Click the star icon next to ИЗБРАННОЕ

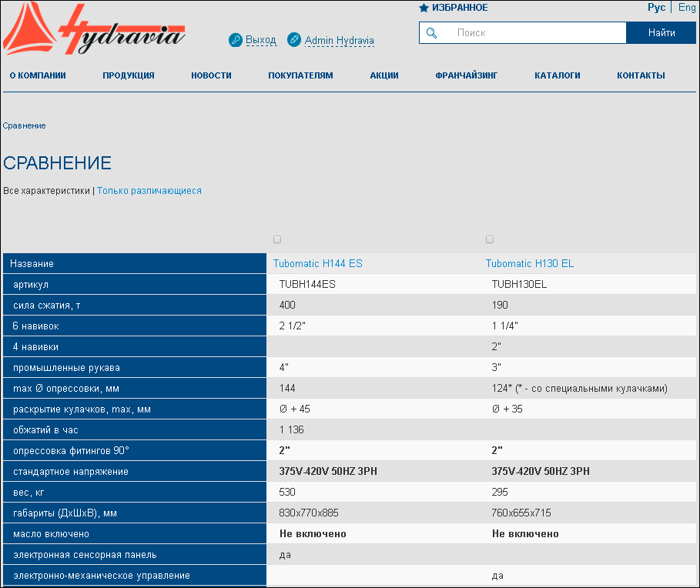pyautogui.click(x=424, y=8)
